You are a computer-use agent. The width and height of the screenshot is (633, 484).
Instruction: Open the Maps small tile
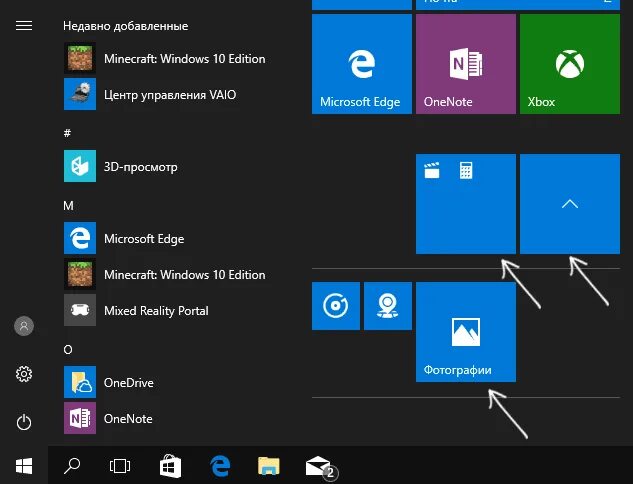(x=388, y=306)
